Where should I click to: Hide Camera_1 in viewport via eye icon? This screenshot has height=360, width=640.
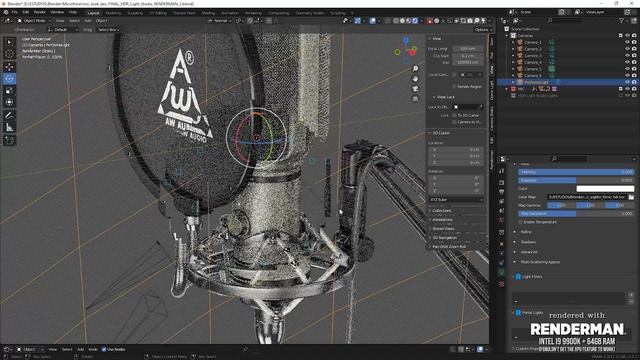coord(627,42)
